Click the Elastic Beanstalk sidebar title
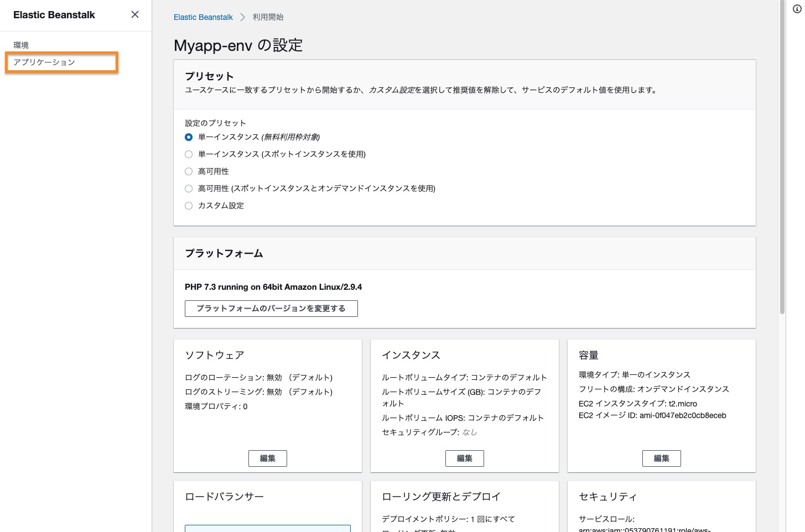805x532 pixels. tap(54, 15)
